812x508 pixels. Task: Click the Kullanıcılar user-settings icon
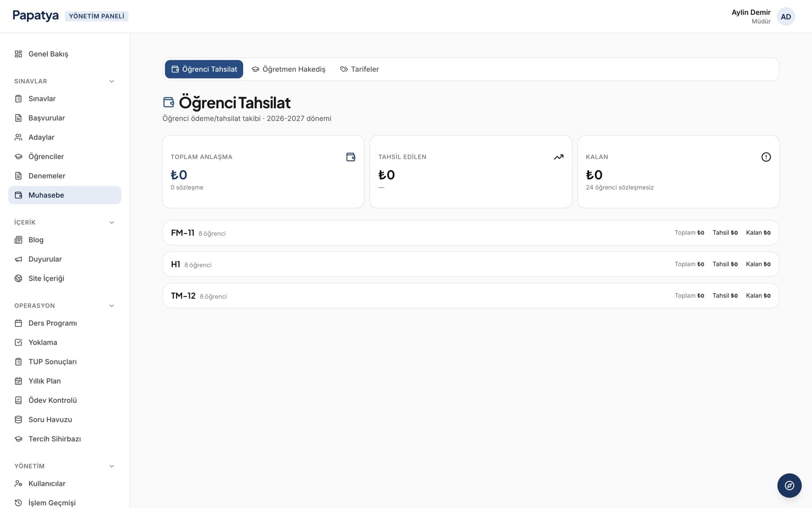[x=18, y=483]
